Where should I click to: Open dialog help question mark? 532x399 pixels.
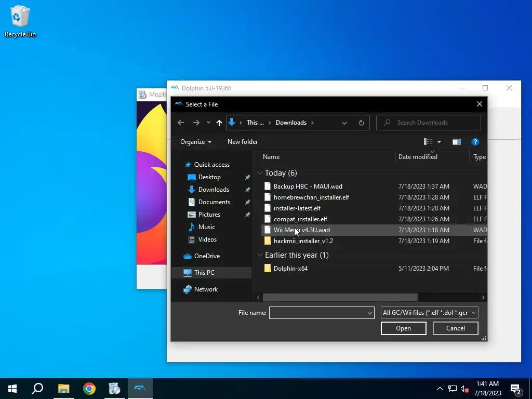[475, 142]
